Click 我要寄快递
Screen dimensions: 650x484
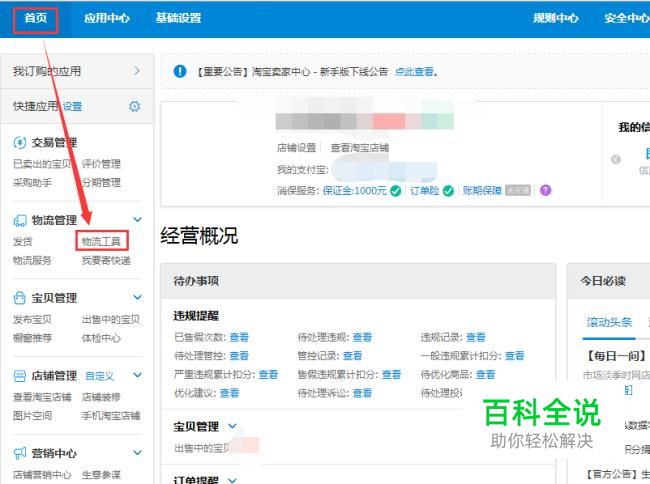pos(106,260)
